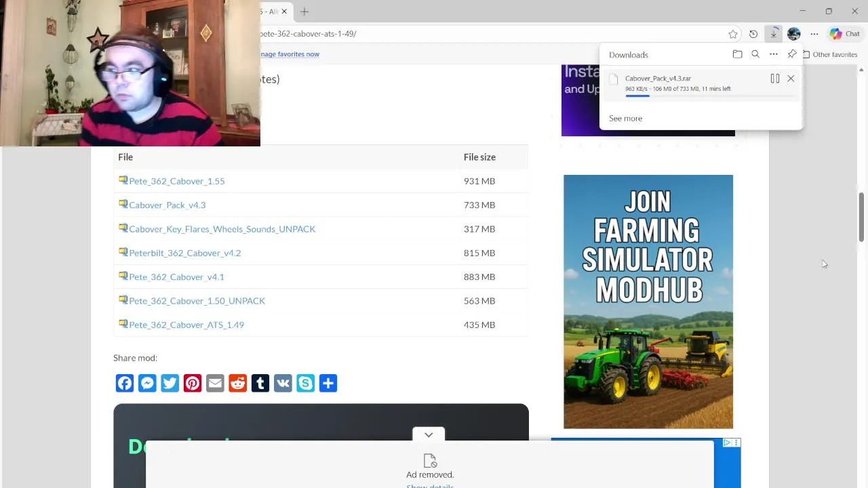Click the page vertical scrollbar thumb
Screen dimensions: 868x488
861,217
